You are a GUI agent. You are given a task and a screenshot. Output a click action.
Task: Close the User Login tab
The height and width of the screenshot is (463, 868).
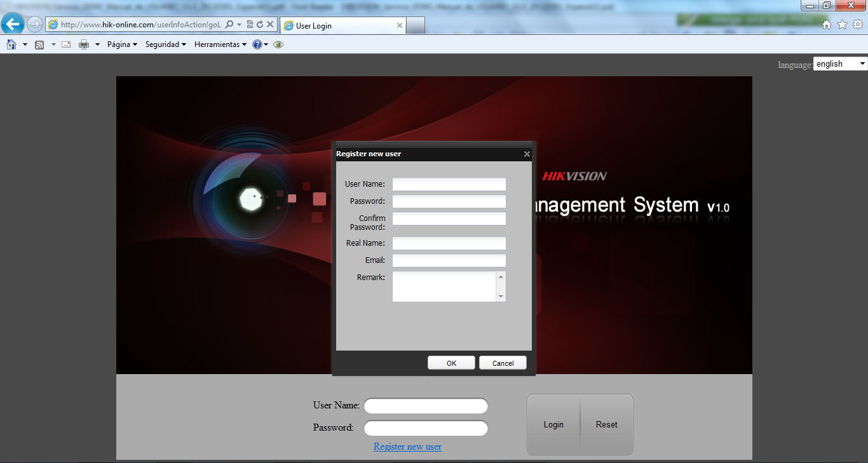click(399, 26)
